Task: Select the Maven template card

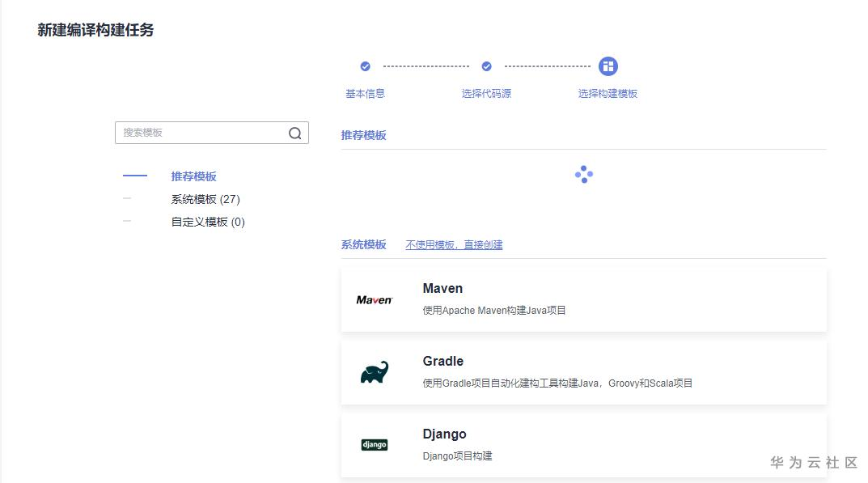Action: [x=582, y=299]
